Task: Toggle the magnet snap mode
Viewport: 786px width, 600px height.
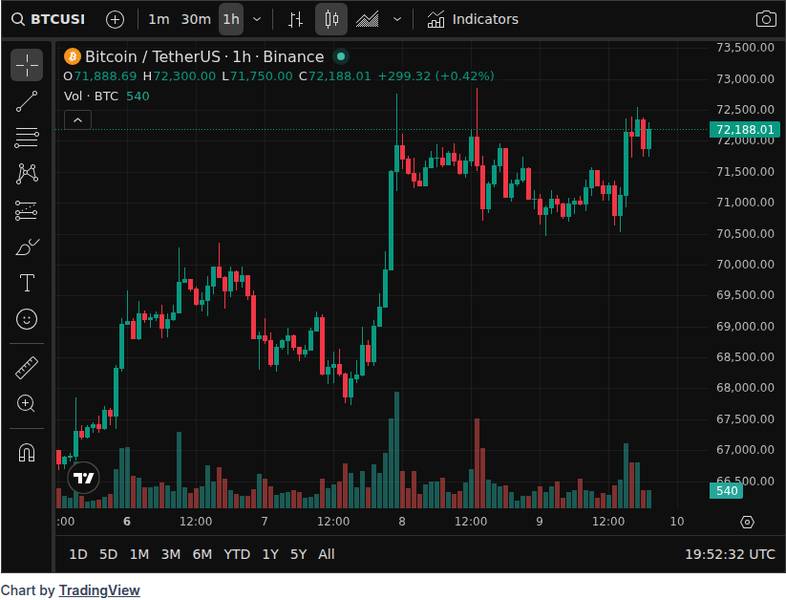Action: [27, 453]
